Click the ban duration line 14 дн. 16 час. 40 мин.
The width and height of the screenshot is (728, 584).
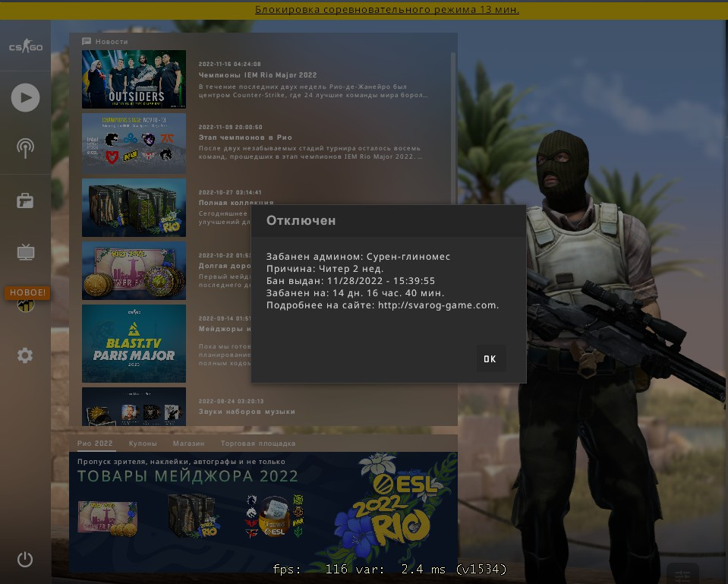point(355,293)
